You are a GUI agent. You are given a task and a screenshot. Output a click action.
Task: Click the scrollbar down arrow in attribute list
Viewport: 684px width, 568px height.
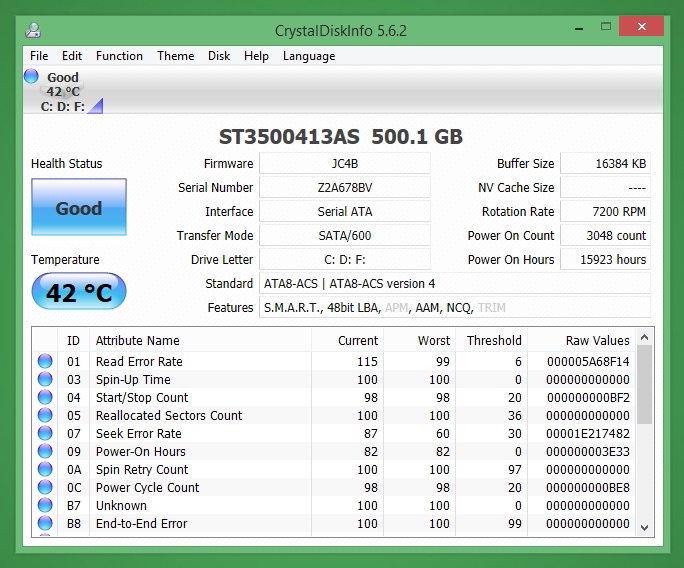click(644, 527)
